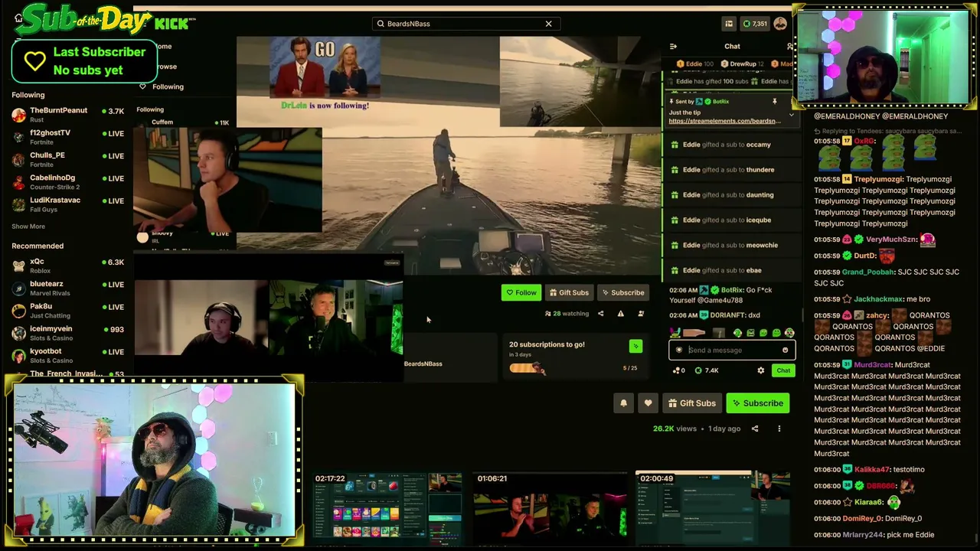The height and width of the screenshot is (551, 980).
Task: Open Chulls_PE channel in sidebar
Action: (x=68, y=159)
